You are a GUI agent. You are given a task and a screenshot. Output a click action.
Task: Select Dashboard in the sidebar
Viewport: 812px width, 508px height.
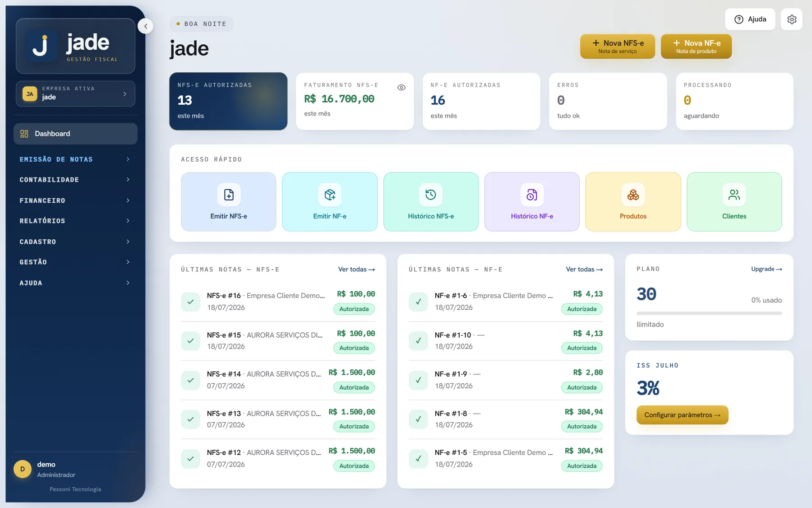75,134
